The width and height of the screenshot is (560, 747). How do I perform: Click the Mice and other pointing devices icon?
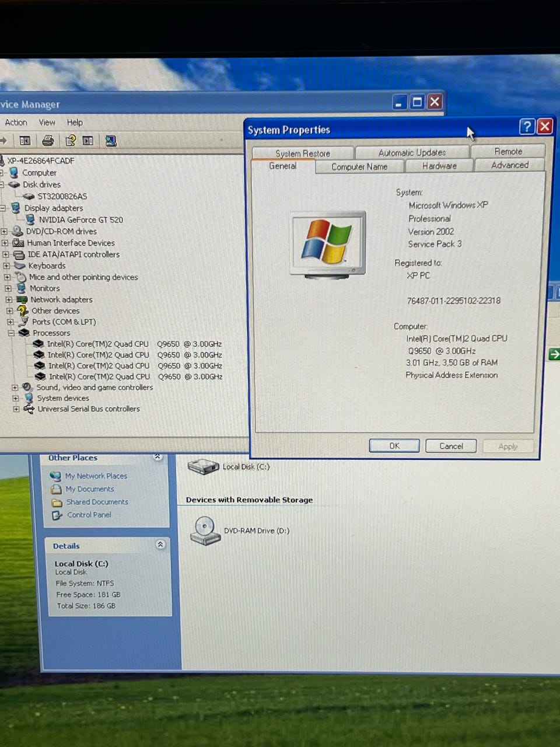pyautogui.click(x=21, y=277)
